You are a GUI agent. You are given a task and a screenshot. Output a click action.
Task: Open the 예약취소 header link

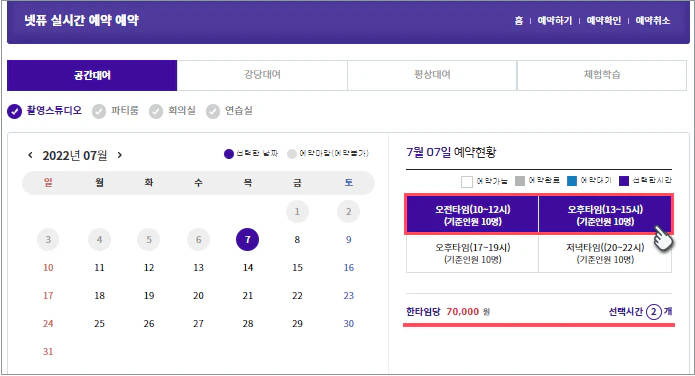(653, 20)
